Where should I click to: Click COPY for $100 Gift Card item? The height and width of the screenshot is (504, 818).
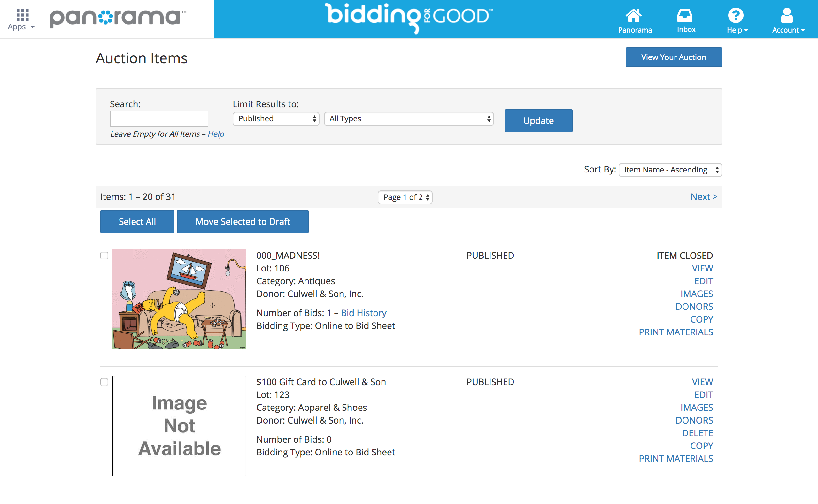point(701,446)
